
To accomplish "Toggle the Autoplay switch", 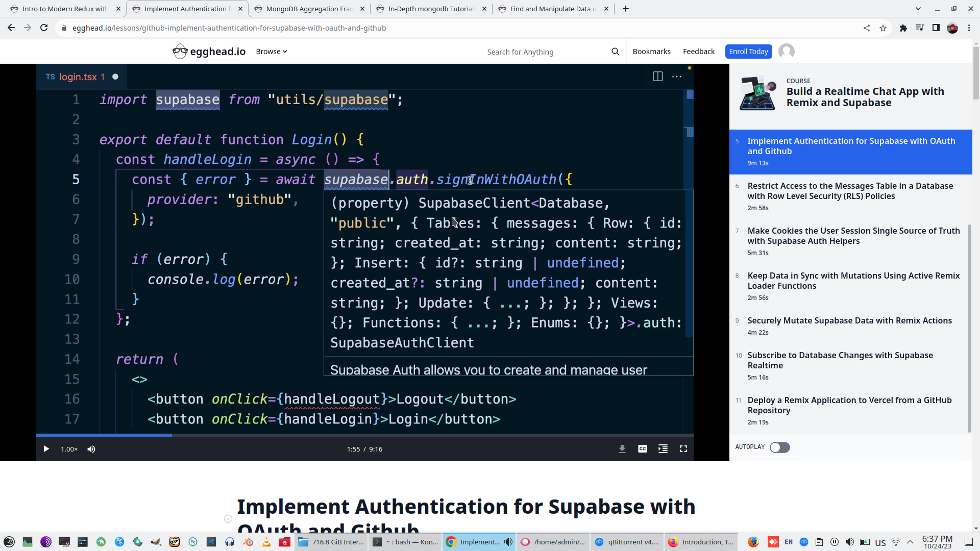I will coord(779,447).
